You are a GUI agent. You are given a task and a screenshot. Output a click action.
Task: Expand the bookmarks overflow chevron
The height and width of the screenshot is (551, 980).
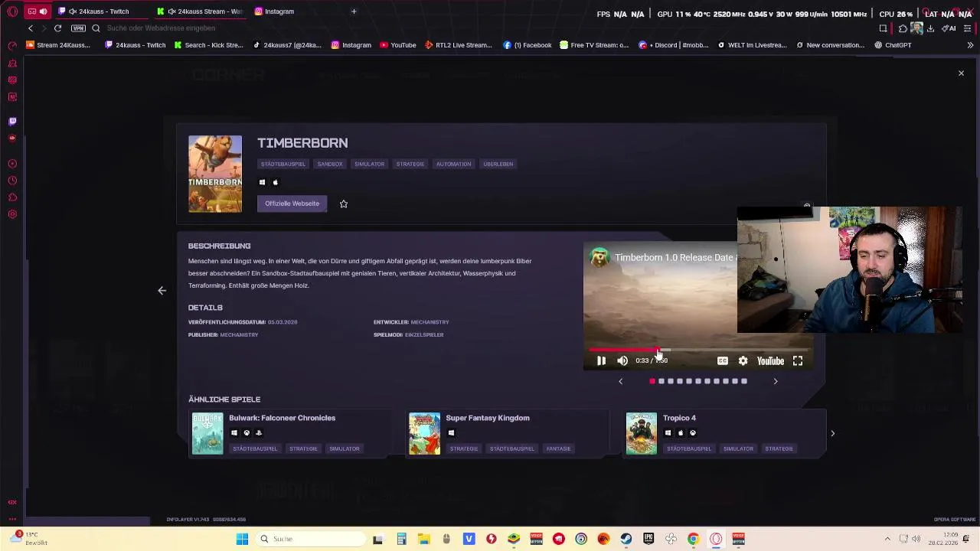(x=970, y=45)
